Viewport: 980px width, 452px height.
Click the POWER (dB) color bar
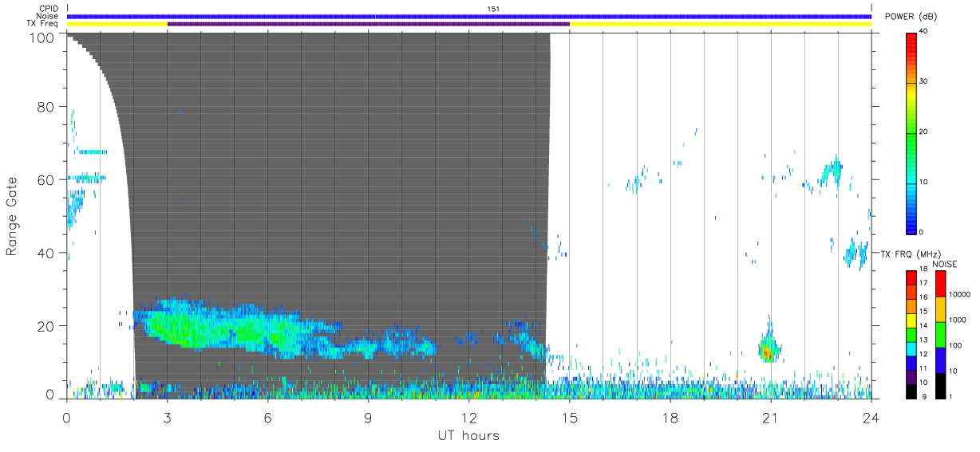click(912, 132)
